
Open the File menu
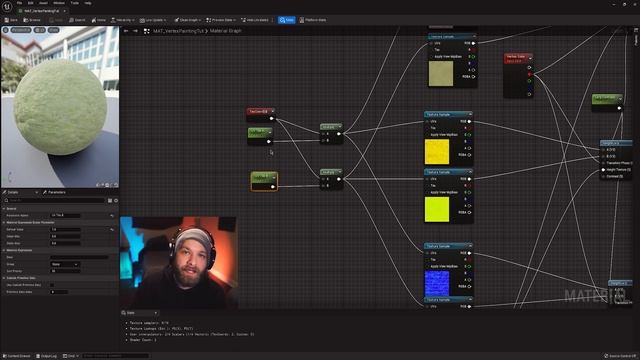pyautogui.click(x=19, y=3)
